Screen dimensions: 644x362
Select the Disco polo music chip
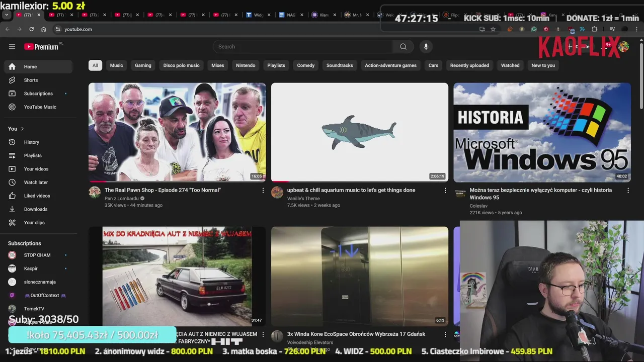[x=181, y=65]
